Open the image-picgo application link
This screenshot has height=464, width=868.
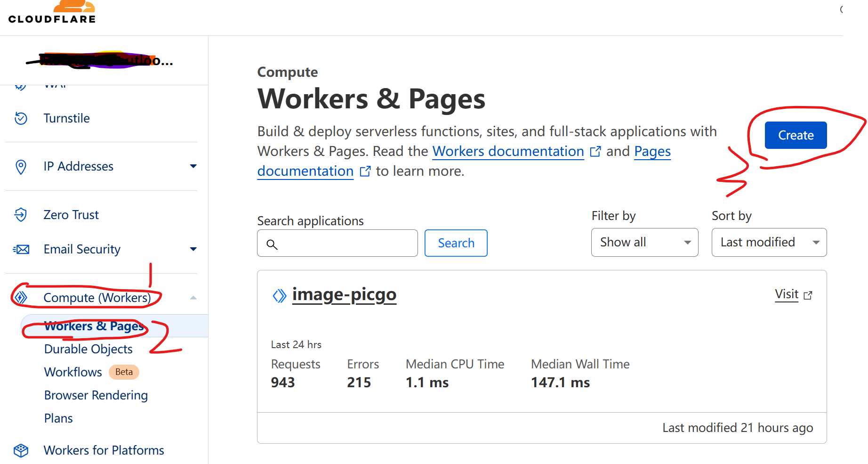[x=344, y=295]
